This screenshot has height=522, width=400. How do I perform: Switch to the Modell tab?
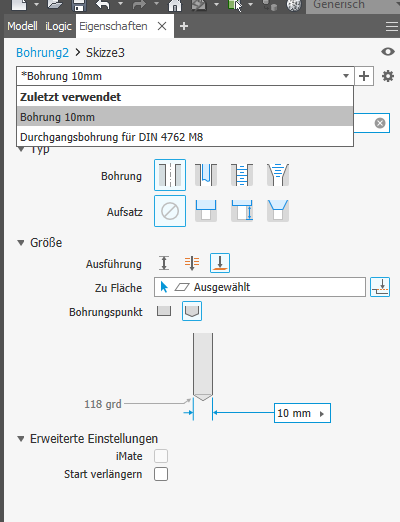[22, 26]
